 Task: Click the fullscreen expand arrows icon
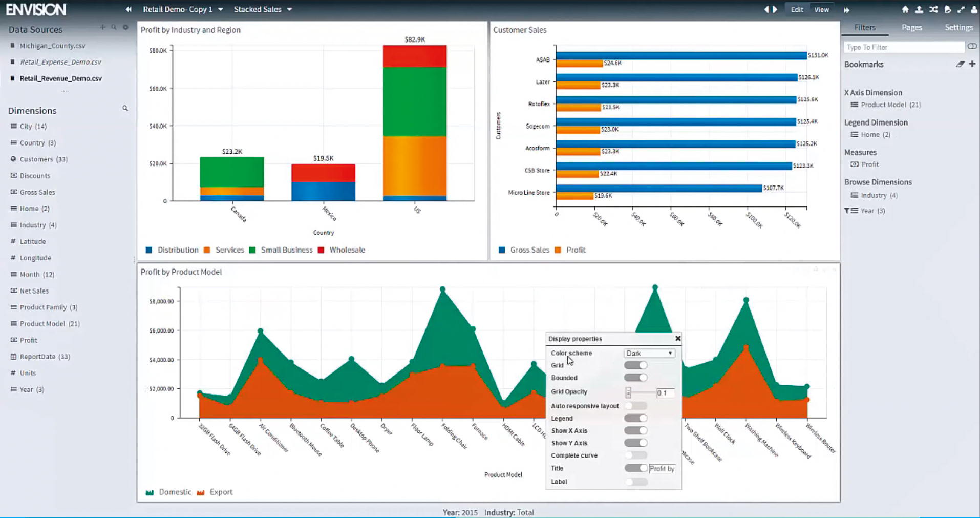click(961, 9)
